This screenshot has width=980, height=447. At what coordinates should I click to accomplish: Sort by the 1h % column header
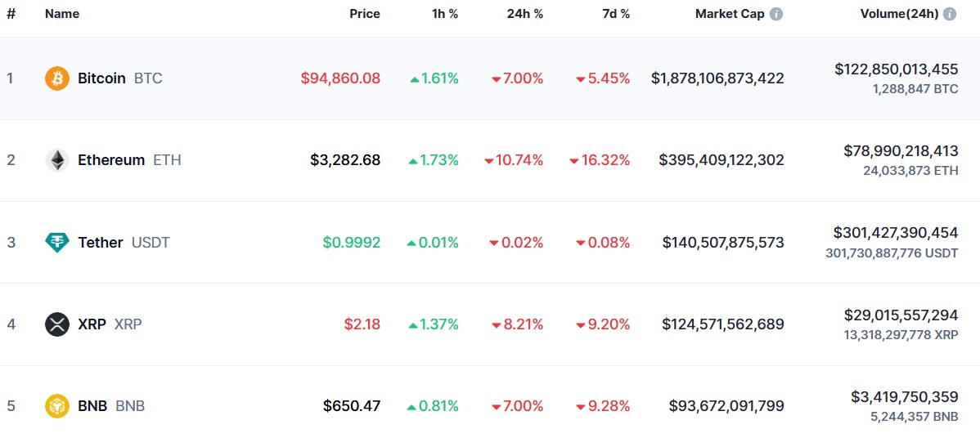pyautogui.click(x=446, y=14)
